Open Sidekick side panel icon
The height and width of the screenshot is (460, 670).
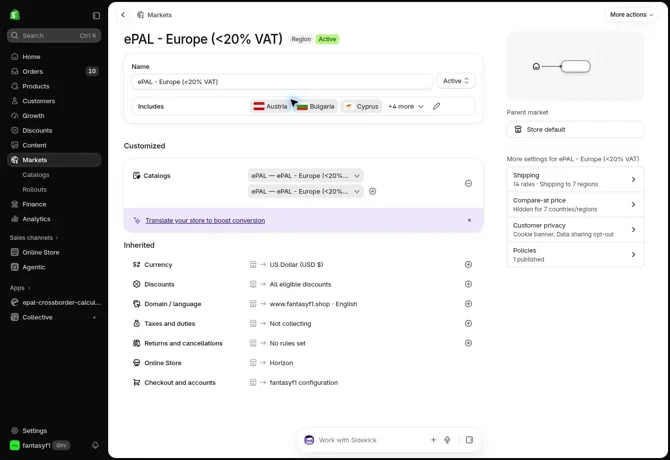(x=469, y=439)
